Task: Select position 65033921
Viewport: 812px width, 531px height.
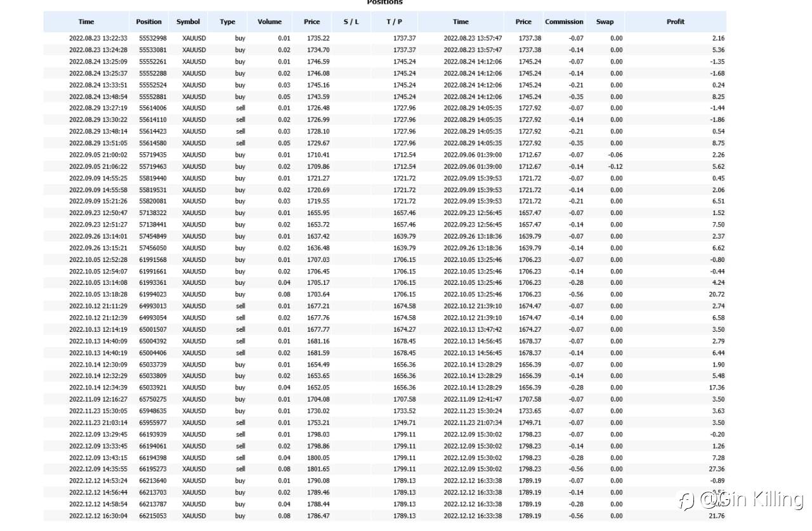Action: (153, 387)
